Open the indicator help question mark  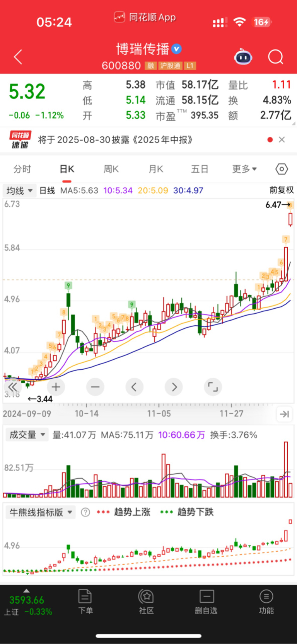coord(85,512)
